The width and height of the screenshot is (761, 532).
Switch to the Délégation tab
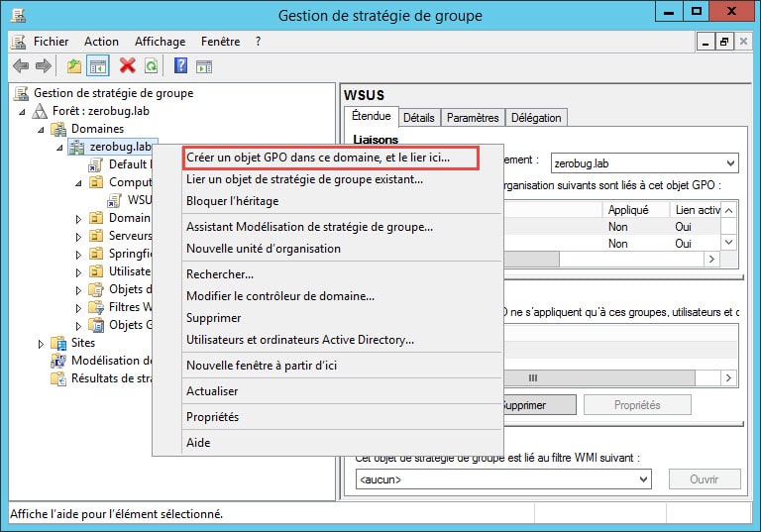tap(536, 118)
